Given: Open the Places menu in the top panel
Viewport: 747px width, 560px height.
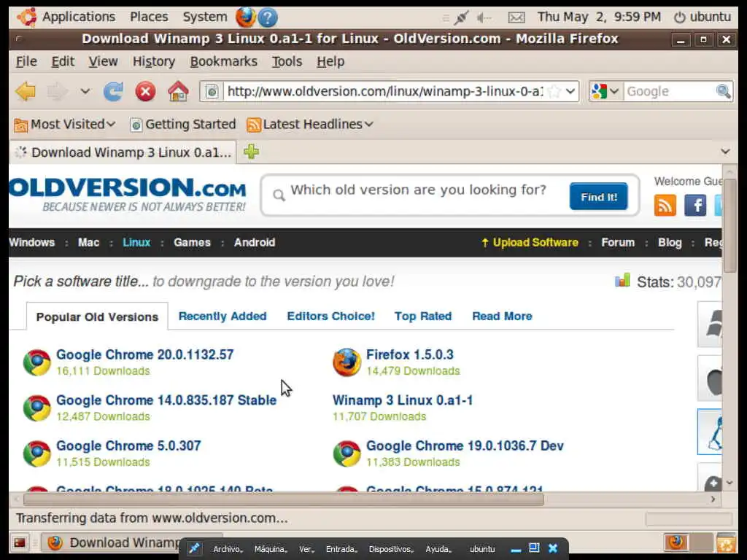Looking at the screenshot, I should pos(149,17).
